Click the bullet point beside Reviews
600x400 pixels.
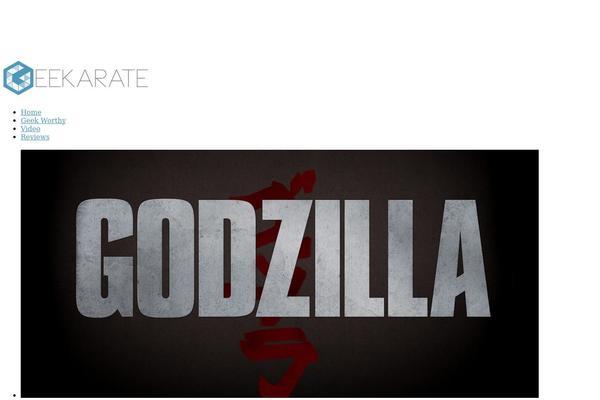click(15, 137)
